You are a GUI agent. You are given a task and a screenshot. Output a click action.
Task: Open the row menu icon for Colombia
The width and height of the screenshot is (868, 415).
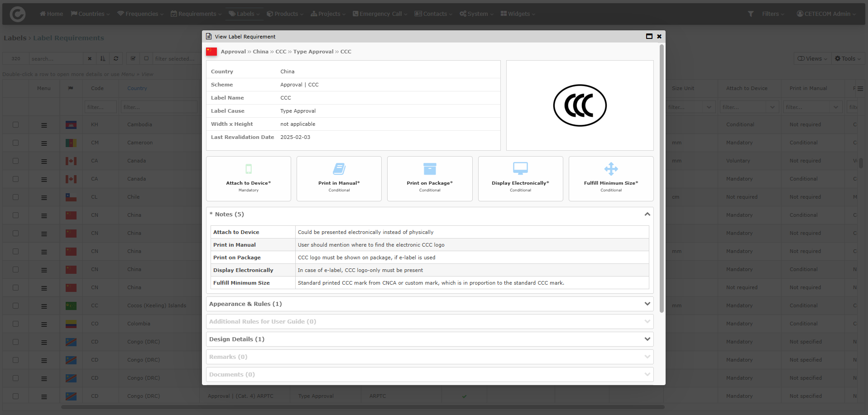point(44,324)
